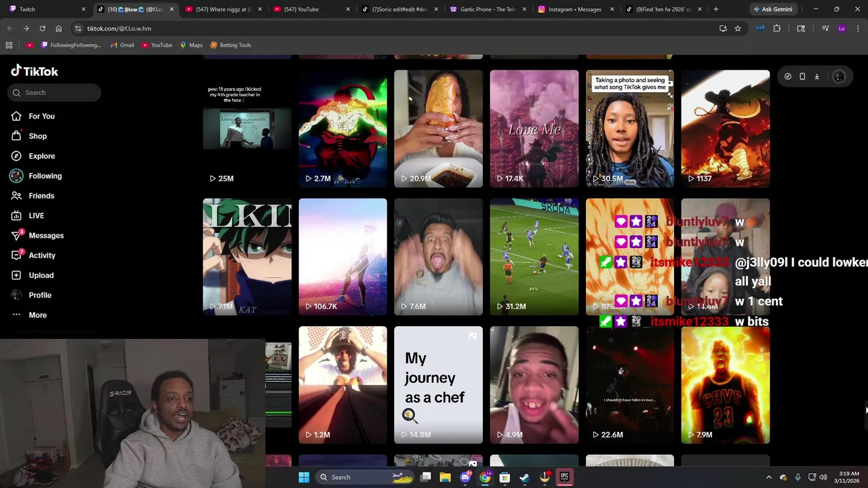This screenshot has width=868, height=488.
Task: Switch to the Sonic edit tab
Action: 399,9
